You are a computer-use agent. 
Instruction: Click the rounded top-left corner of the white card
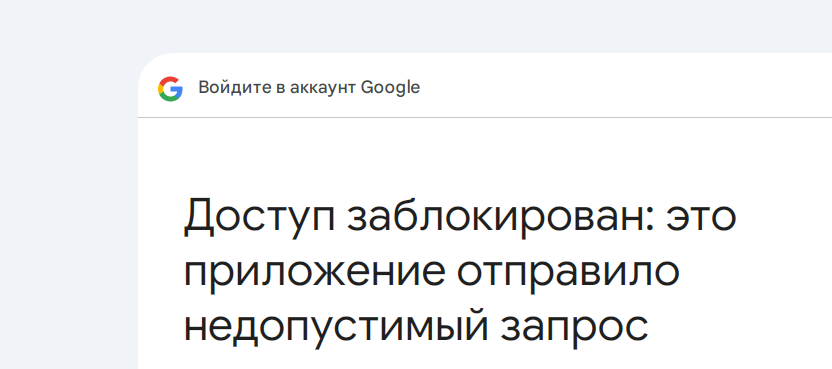click(x=149, y=63)
